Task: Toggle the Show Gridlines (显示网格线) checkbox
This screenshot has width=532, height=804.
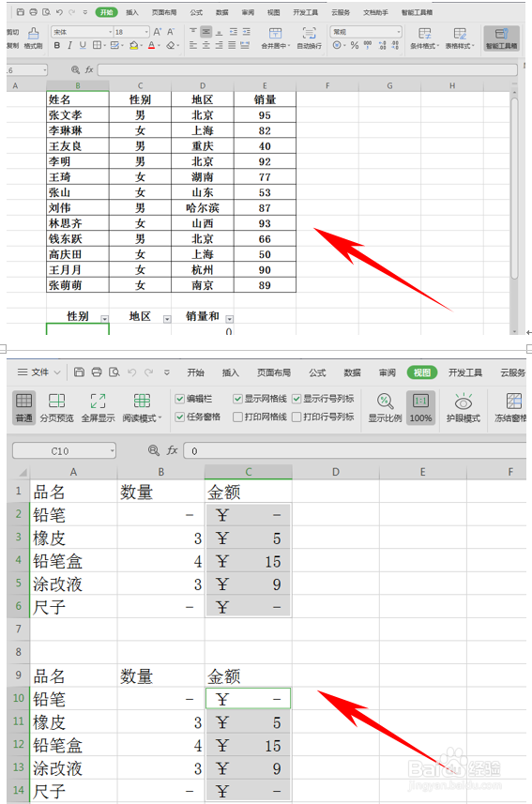Action: pos(237,399)
